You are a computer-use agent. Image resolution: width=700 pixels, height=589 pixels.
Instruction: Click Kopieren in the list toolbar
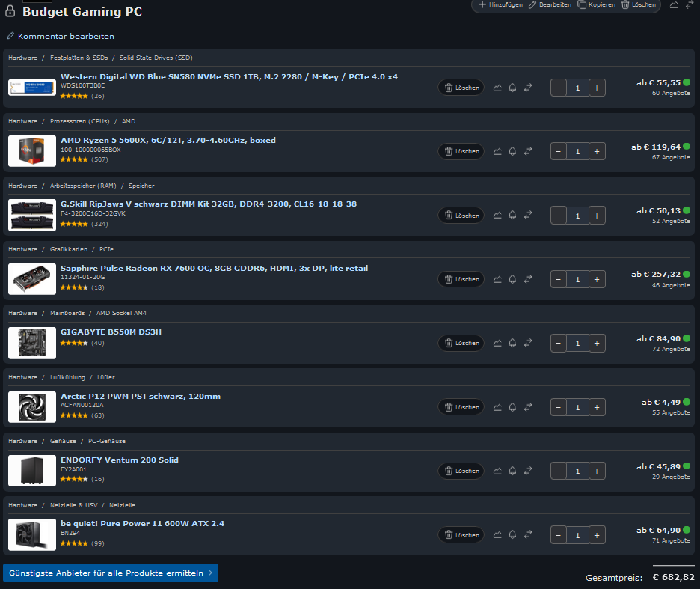click(x=597, y=5)
